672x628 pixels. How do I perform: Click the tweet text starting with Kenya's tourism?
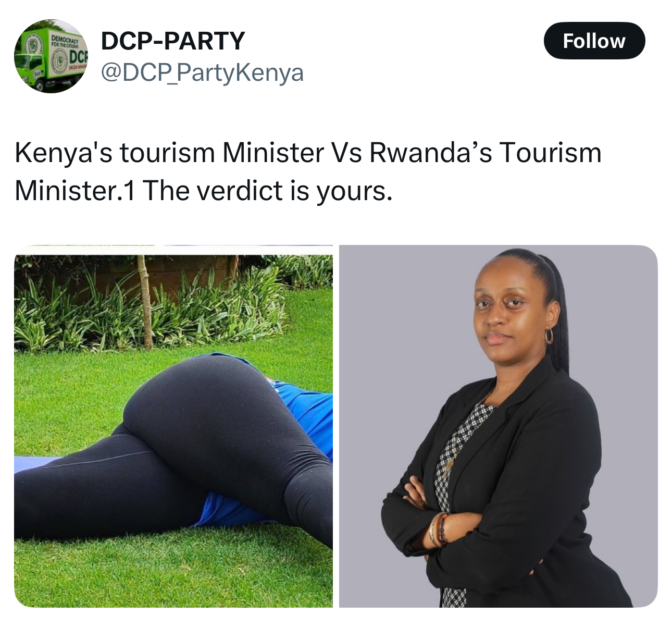pos(308,171)
